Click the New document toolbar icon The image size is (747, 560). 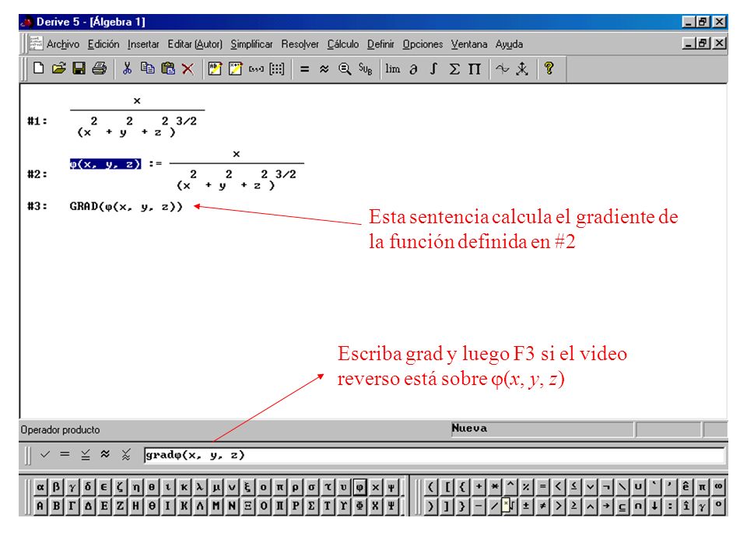38,68
